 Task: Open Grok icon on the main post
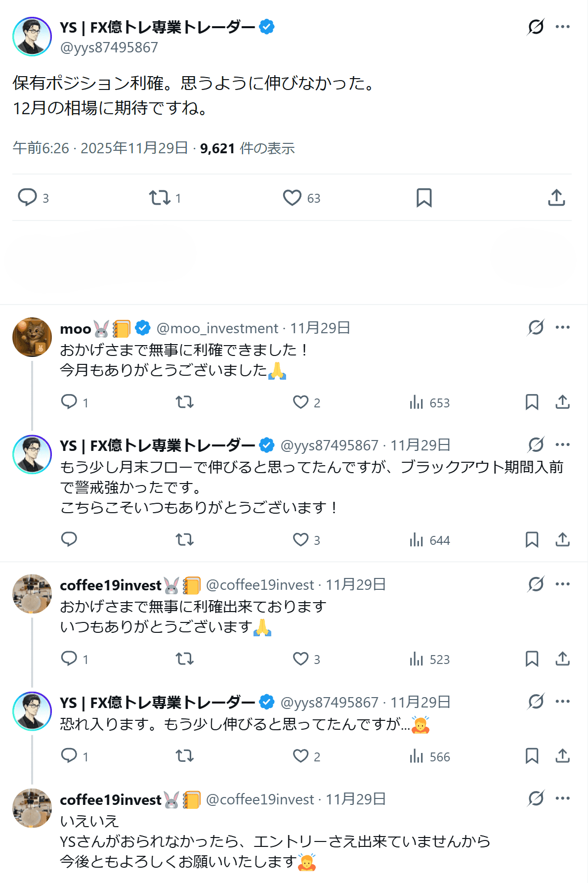point(536,27)
